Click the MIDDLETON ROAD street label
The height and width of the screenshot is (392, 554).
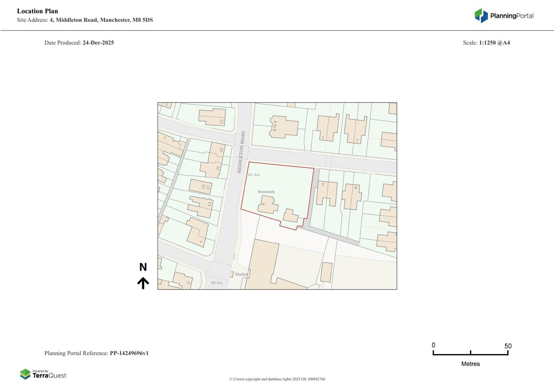pyautogui.click(x=241, y=152)
